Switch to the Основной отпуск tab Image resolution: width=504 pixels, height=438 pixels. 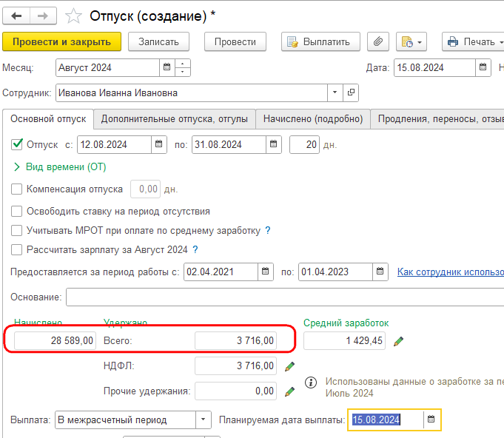click(48, 119)
